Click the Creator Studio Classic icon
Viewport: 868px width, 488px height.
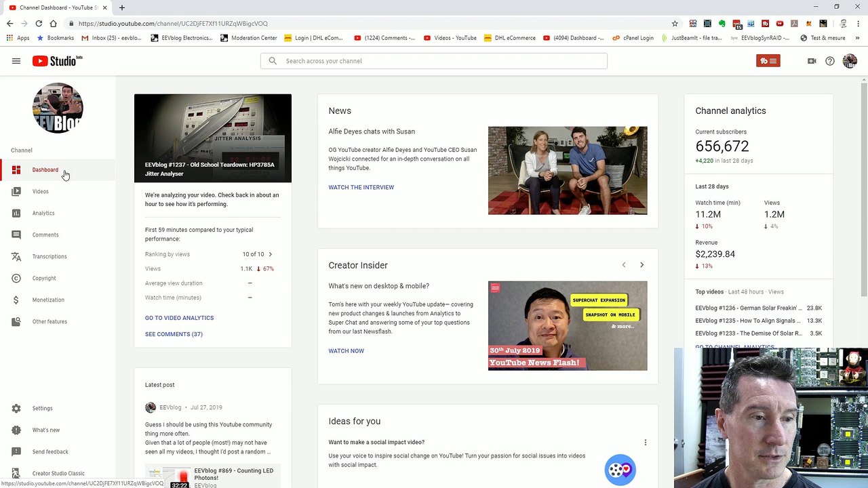click(x=16, y=473)
